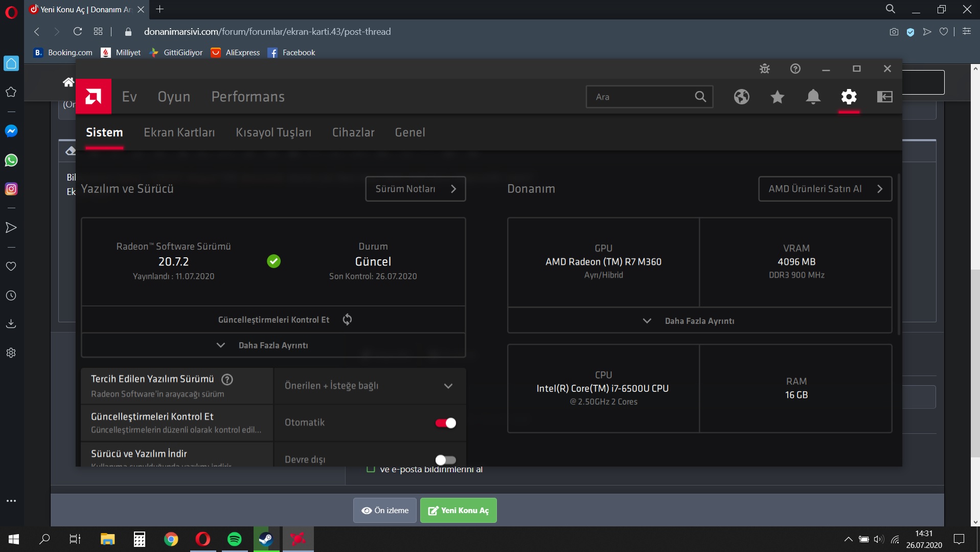980x552 pixels.
Task: Switch to the Ekran Kartları tab
Action: point(179,133)
